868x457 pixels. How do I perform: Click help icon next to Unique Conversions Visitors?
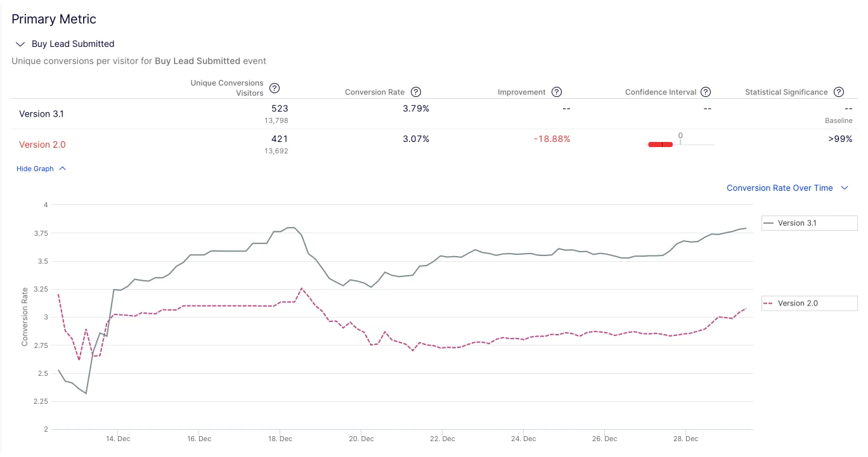point(275,88)
